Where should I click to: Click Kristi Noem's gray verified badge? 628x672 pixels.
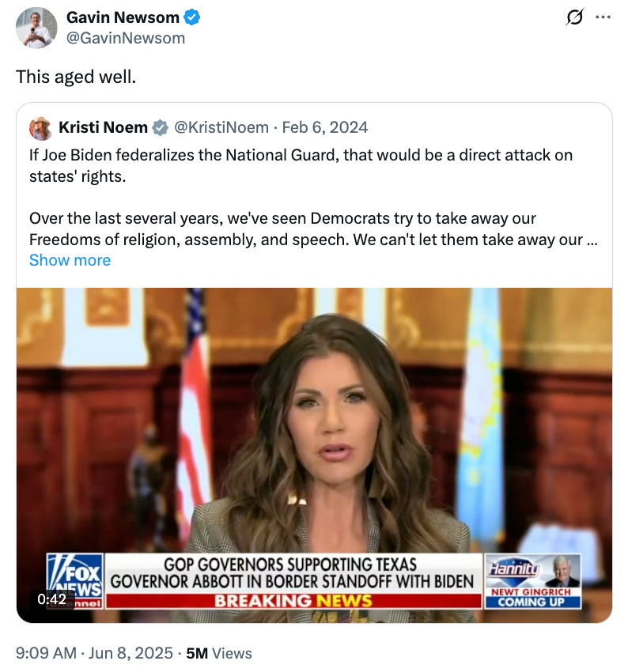(x=161, y=128)
